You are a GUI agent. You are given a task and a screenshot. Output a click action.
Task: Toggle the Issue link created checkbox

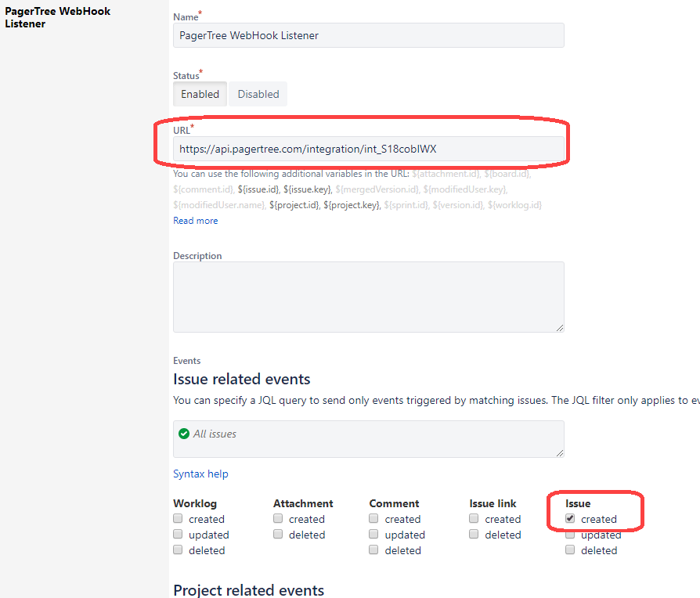coord(474,519)
